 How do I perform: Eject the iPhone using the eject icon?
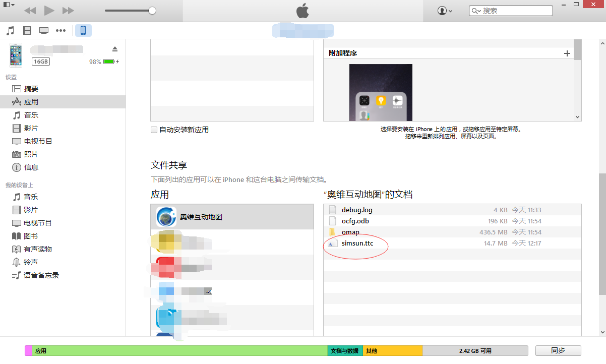coord(114,49)
